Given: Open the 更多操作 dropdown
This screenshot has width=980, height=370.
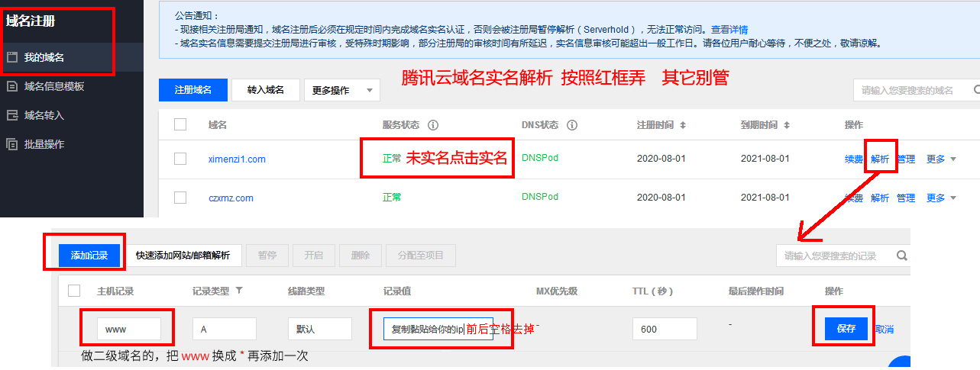Looking at the screenshot, I should point(341,90).
